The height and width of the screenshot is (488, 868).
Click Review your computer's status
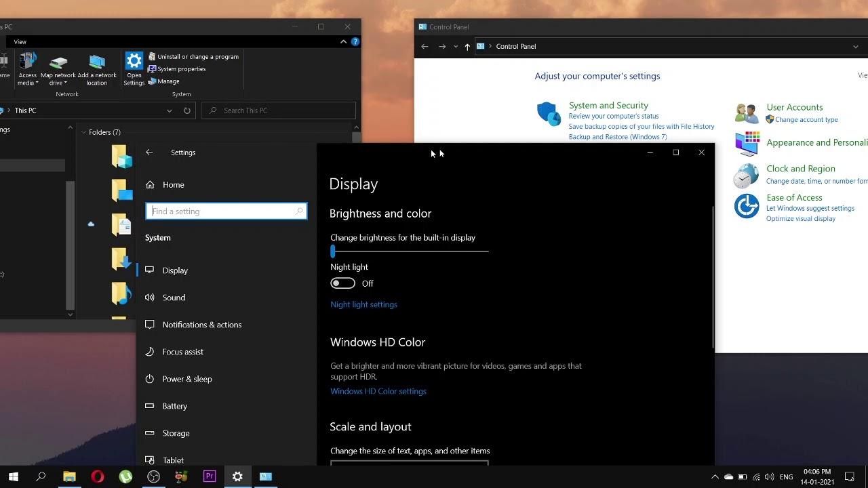pos(614,116)
